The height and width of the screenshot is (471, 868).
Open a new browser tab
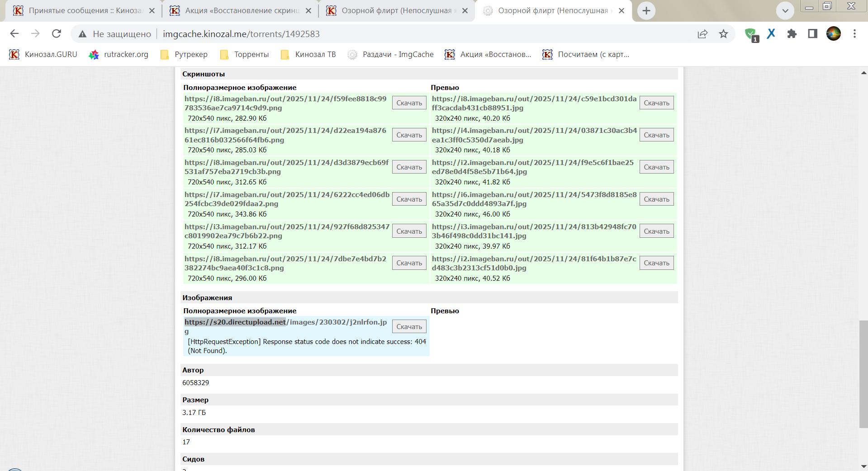pyautogui.click(x=646, y=11)
